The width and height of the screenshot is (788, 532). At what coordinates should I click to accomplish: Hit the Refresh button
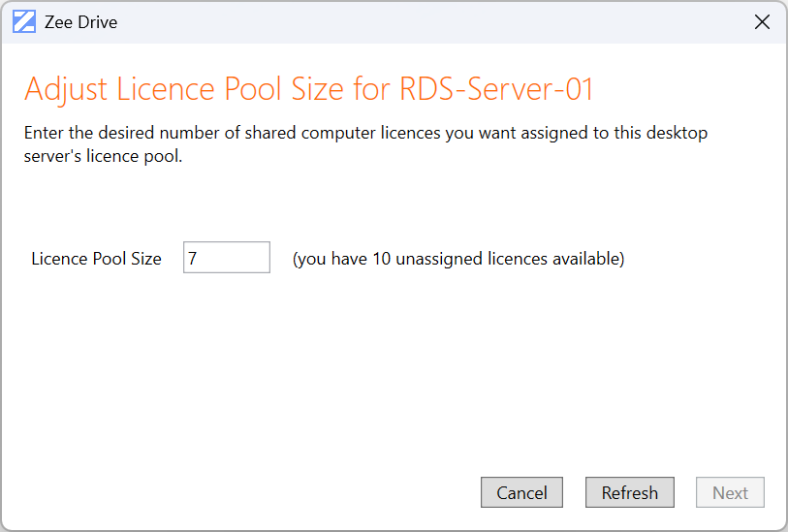[629, 492]
